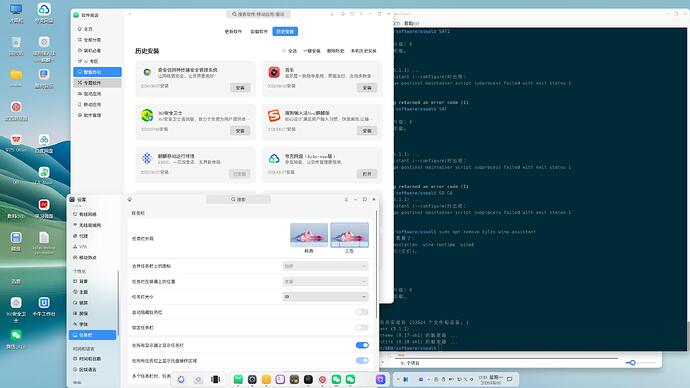
Task: Click the red 音乐 app icon
Action: [274, 72]
